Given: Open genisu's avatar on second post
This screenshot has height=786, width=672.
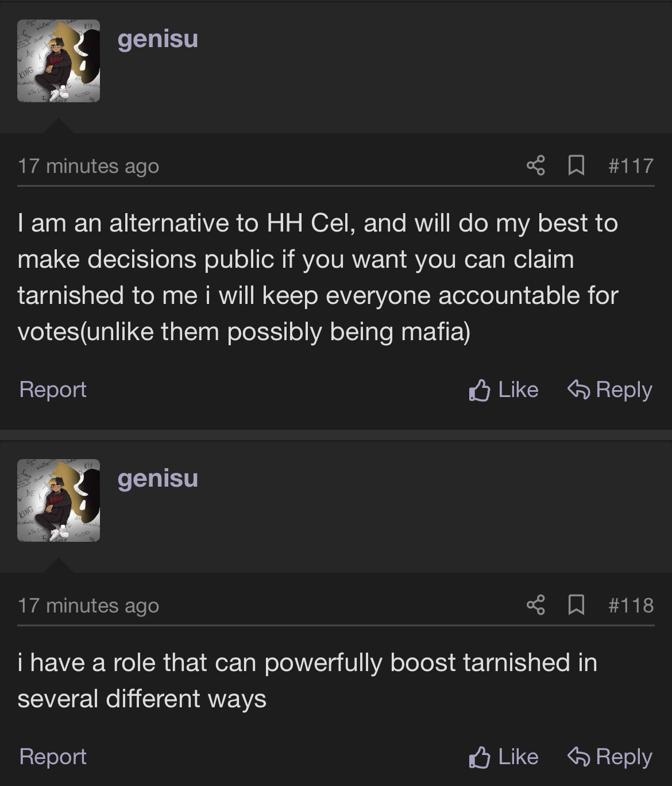Looking at the screenshot, I should [59, 500].
